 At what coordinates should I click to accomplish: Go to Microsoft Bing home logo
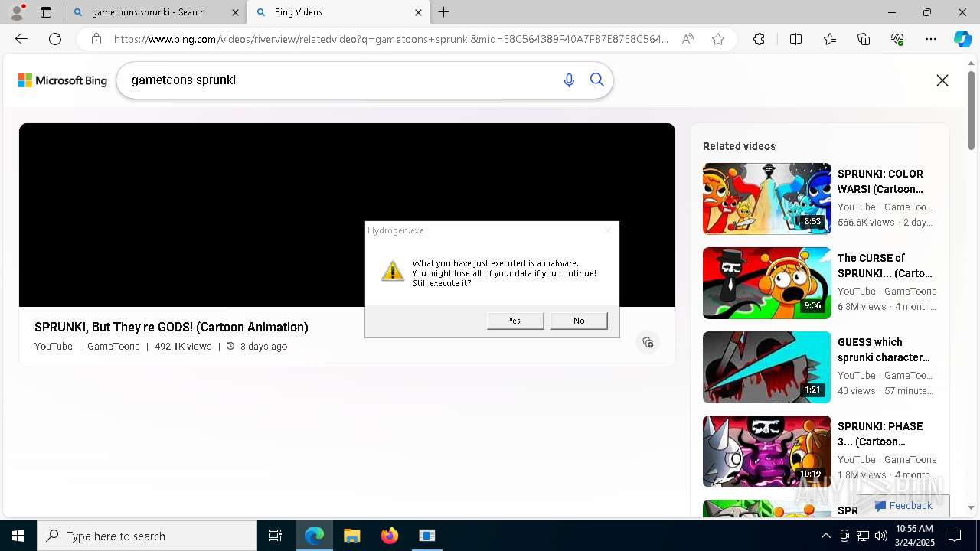pos(63,80)
